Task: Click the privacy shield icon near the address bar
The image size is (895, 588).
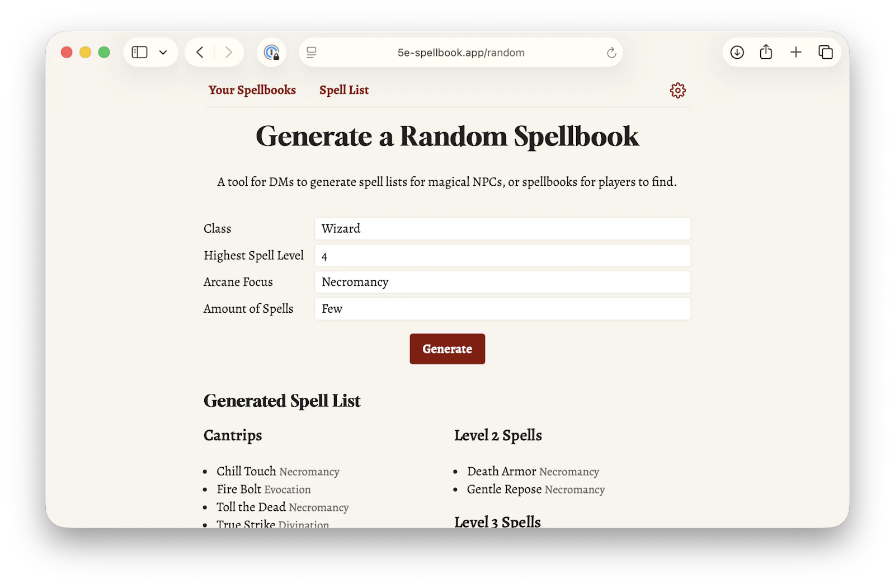Action: click(272, 52)
